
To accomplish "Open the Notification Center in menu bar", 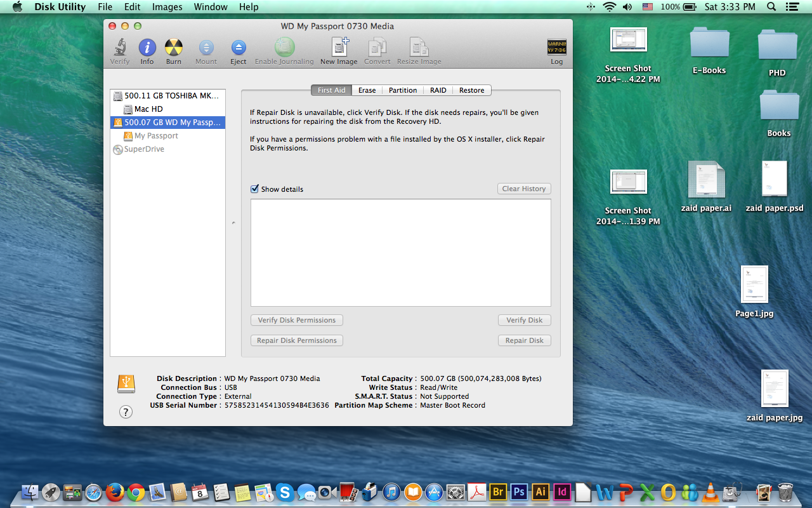I will pyautogui.click(x=792, y=7).
